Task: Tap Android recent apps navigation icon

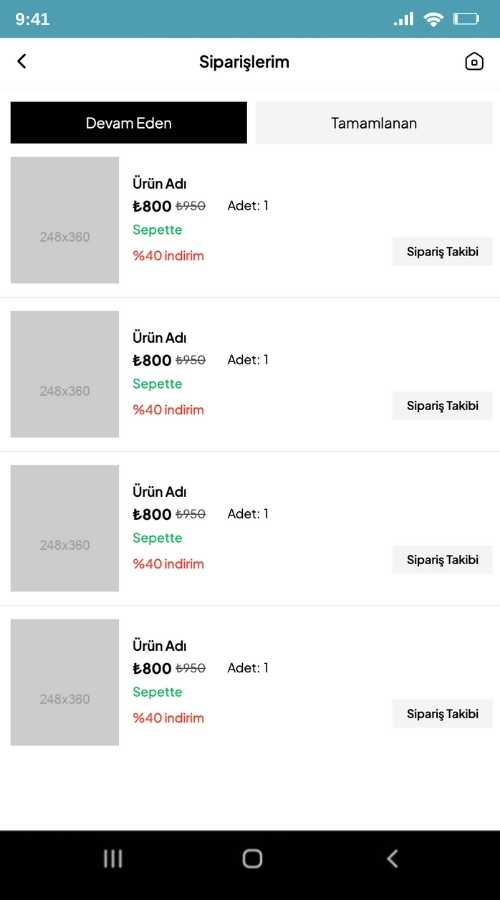Action: point(113,859)
